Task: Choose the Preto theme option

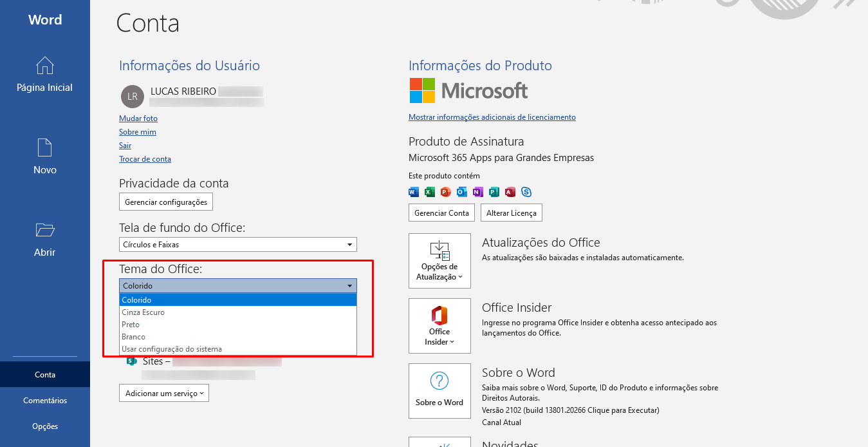Action: [131, 325]
